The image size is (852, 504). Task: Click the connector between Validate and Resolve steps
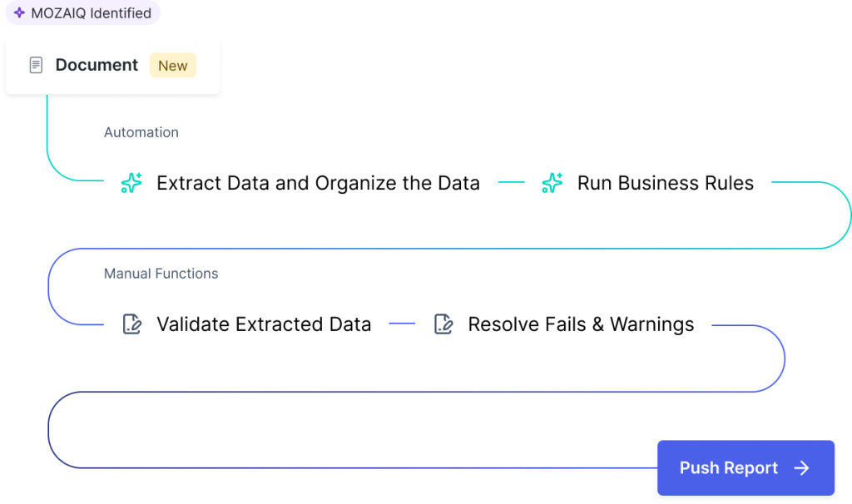pos(402,324)
